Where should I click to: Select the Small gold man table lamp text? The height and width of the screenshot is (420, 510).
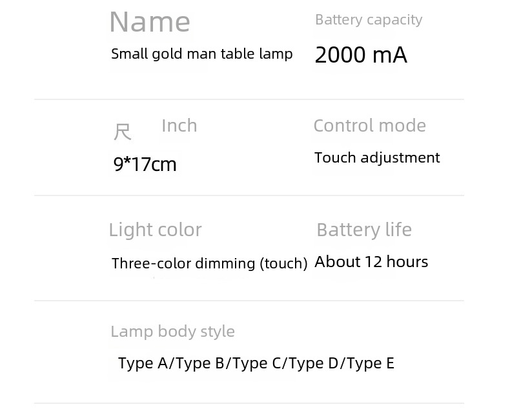(201, 54)
